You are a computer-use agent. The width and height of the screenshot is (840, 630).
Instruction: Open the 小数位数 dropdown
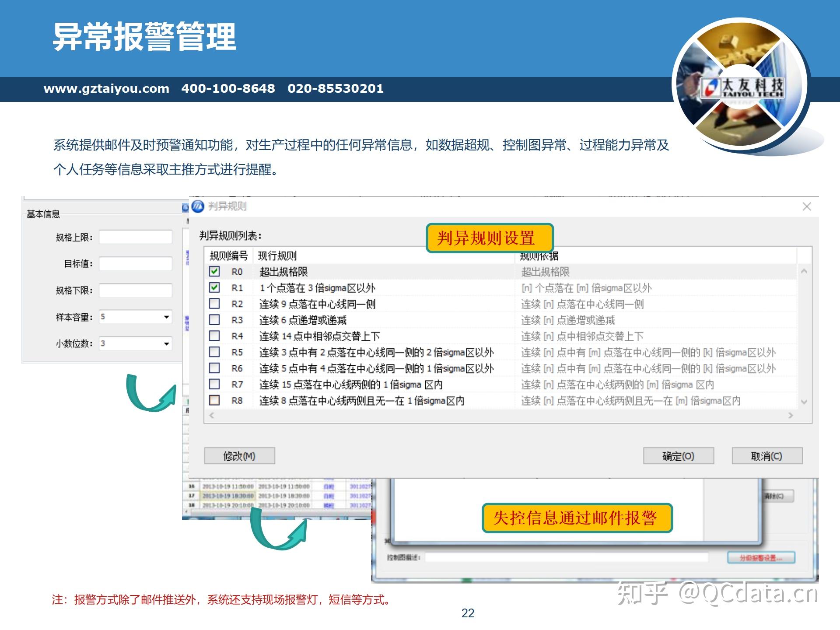(166, 344)
